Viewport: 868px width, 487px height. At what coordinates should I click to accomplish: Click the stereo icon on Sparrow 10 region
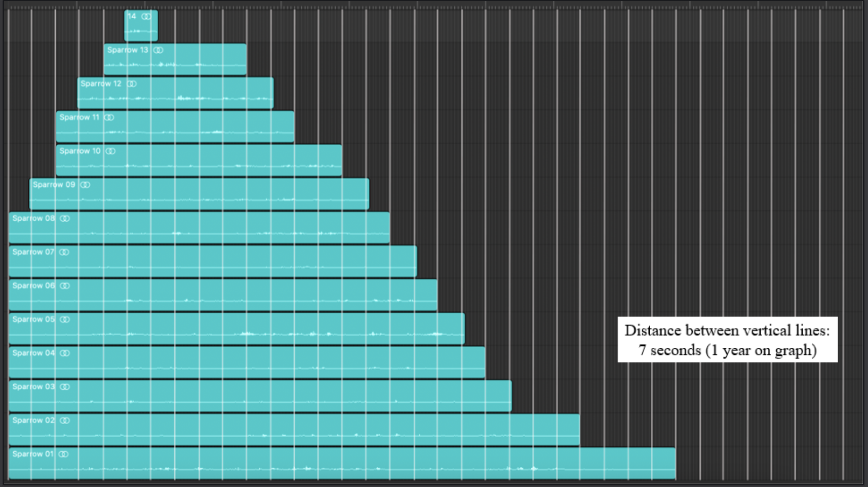[x=110, y=151]
